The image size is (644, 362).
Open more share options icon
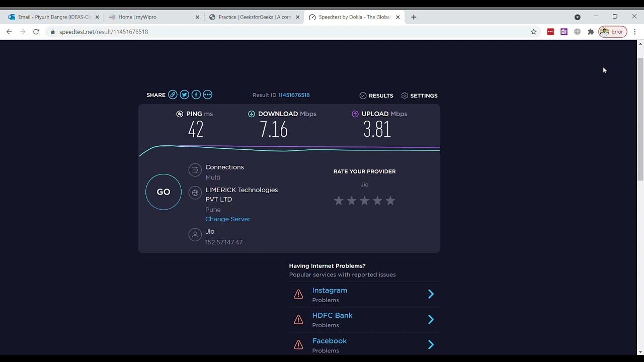coord(208,95)
